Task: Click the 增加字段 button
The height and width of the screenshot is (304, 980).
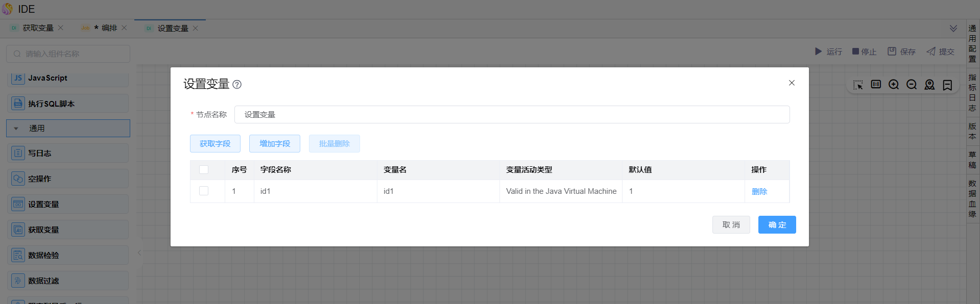Action: click(x=274, y=144)
